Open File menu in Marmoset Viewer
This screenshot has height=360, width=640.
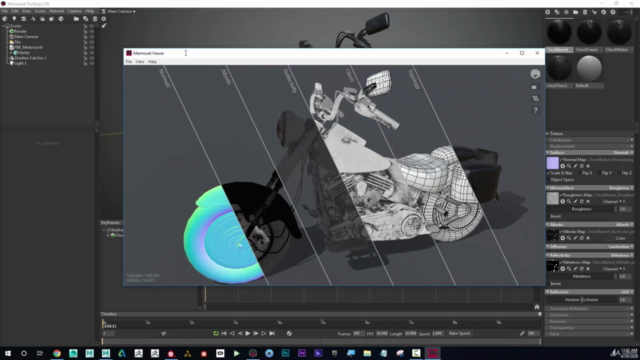pos(129,62)
